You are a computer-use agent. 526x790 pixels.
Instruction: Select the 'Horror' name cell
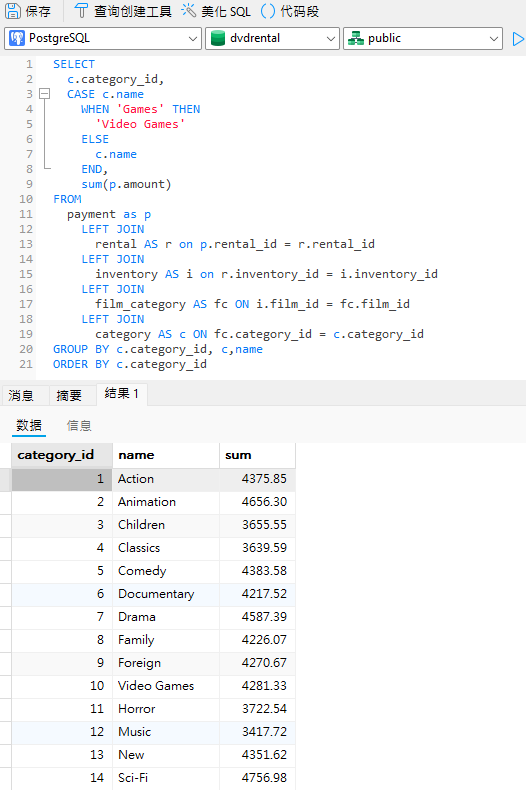tap(166, 709)
